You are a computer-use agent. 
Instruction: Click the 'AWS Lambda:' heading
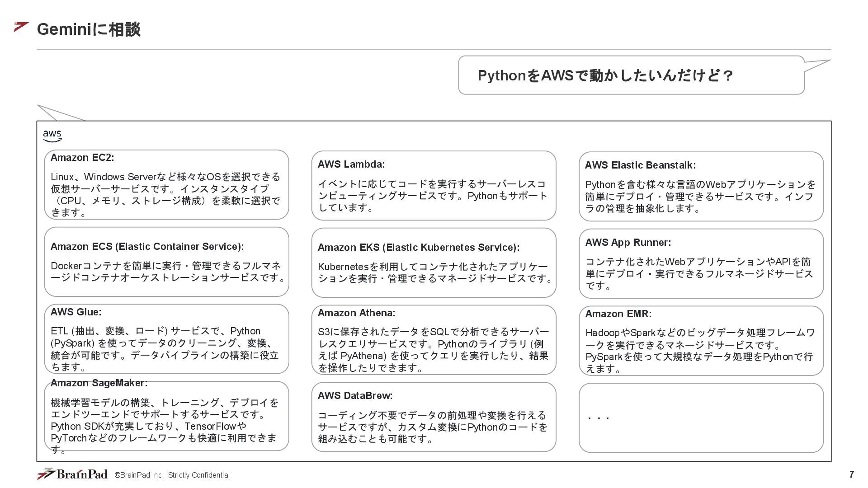(x=351, y=164)
